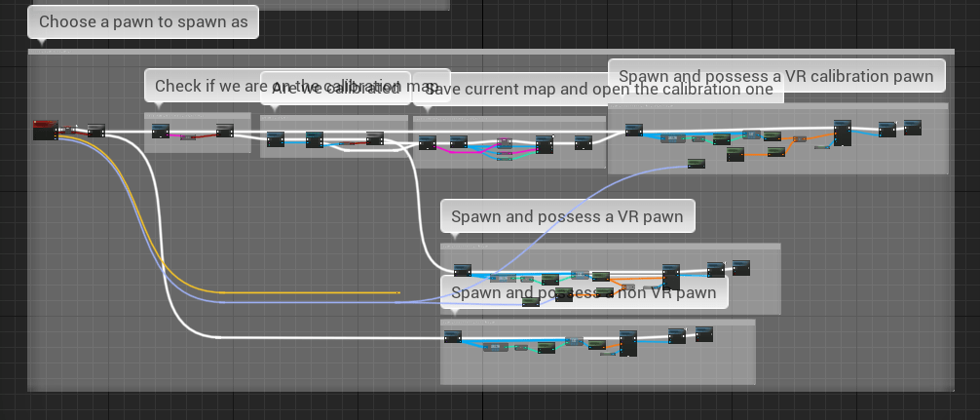Select rightmost node in VR calibration pawn group
The width and height of the screenshot is (980, 420).
[912, 127]
